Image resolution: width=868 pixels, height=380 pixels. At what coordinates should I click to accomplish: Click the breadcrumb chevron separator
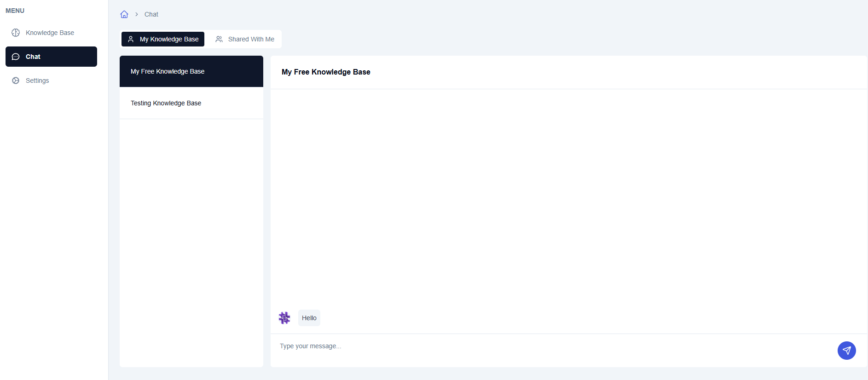click(x=137, y=14)
